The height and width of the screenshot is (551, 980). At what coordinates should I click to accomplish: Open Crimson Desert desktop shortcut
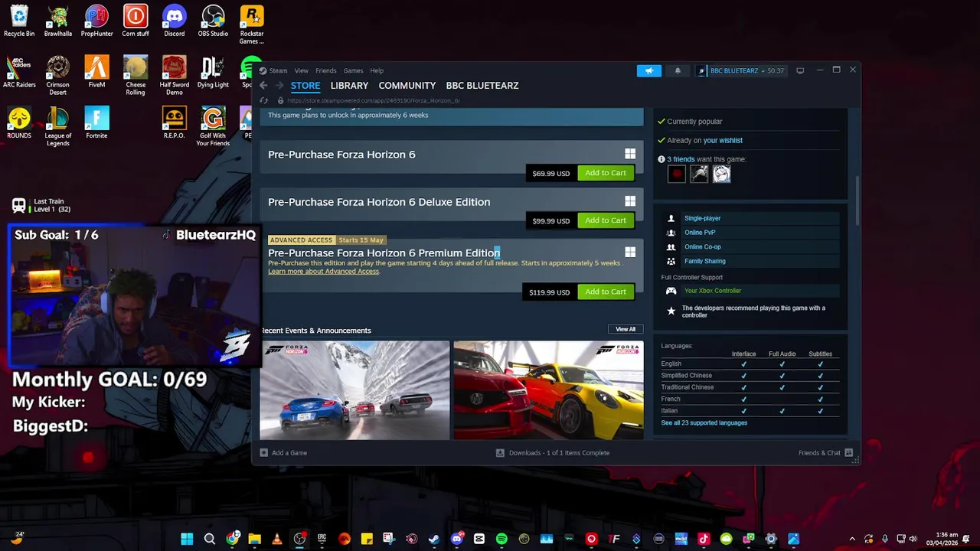coord(58,76)
